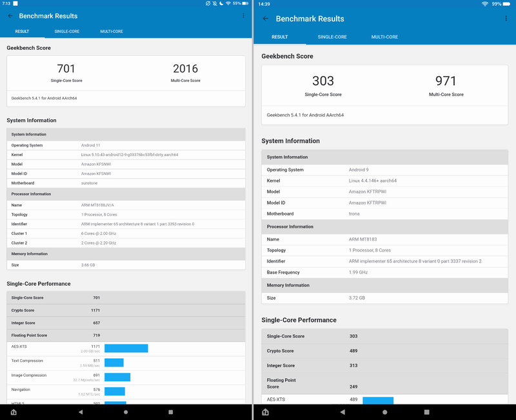Tap Image Compression 691 score bar

[117, 377]
